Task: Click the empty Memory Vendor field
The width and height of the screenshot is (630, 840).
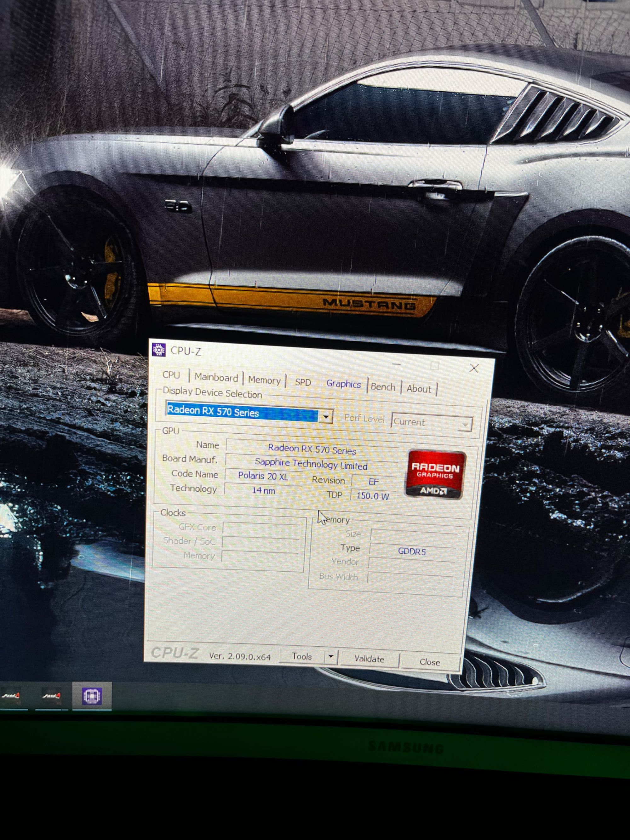Action: 411,565
